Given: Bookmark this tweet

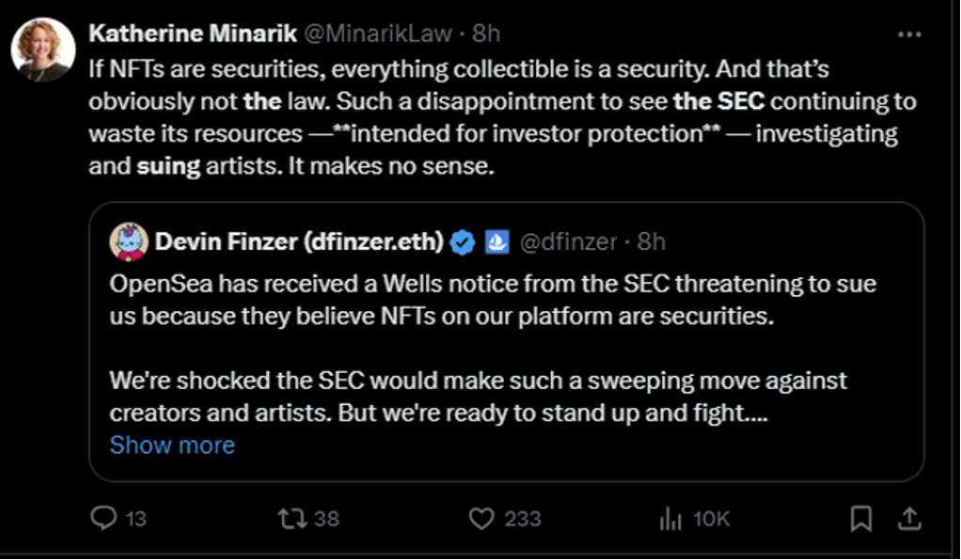Looking at the screenshot, I should pos(860,518).
